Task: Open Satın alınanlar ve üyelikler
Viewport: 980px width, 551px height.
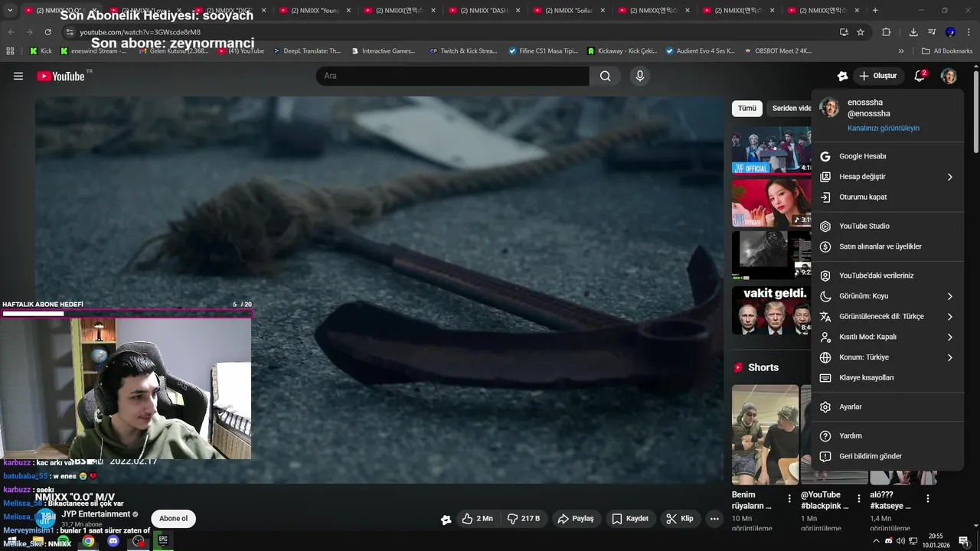Action: coord(887,246)
